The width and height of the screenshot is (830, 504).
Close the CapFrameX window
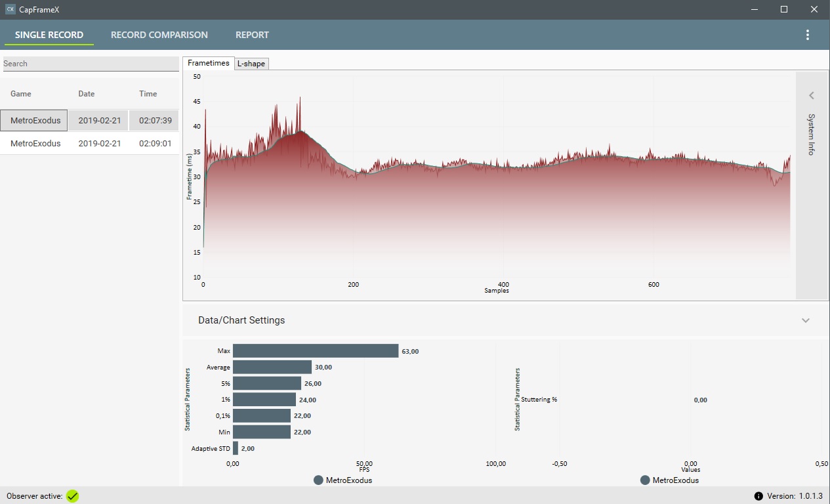point(814,9)
